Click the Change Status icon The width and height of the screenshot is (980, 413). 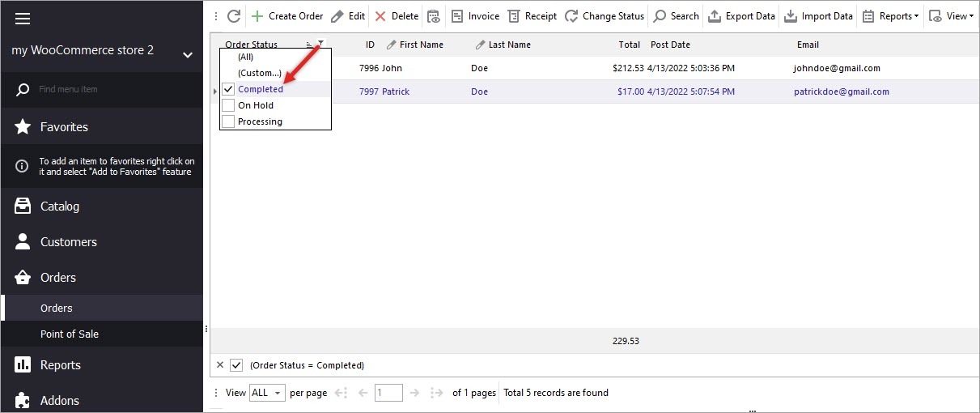tap(571, 16)
